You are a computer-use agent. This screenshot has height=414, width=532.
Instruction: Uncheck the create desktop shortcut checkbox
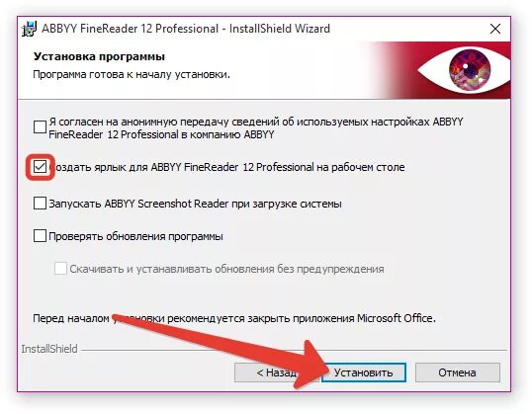click(x=40, y=167)
